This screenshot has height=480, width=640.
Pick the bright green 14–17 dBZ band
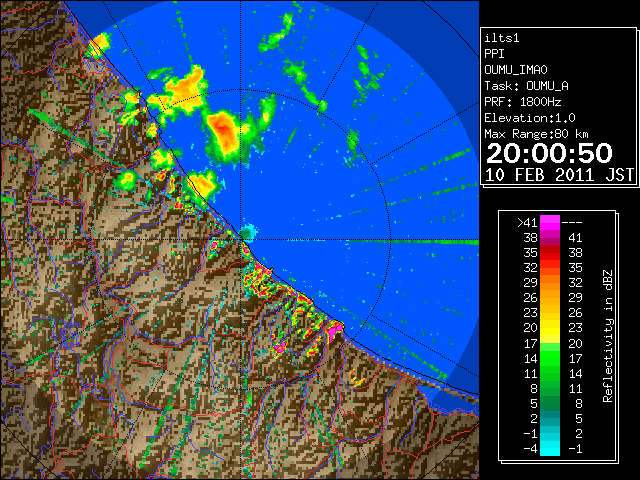click(550, 358)
